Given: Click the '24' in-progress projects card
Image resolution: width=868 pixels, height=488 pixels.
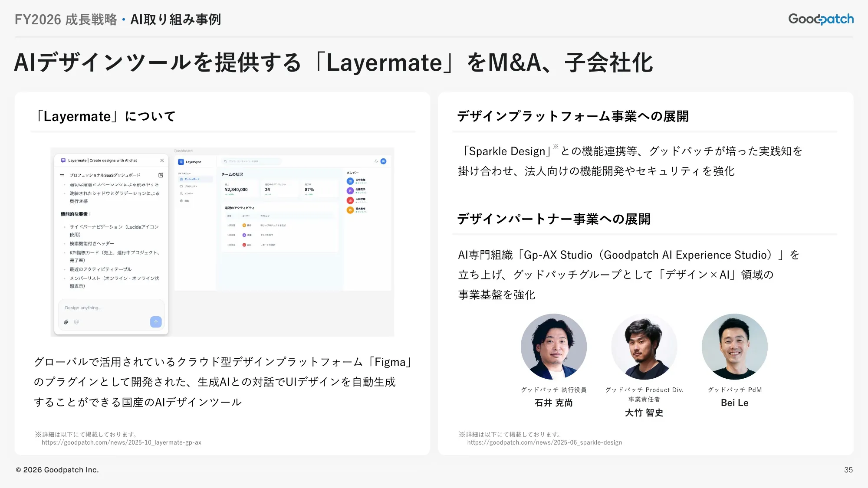Looking at the screenshot, I should [x=280, y=189].
